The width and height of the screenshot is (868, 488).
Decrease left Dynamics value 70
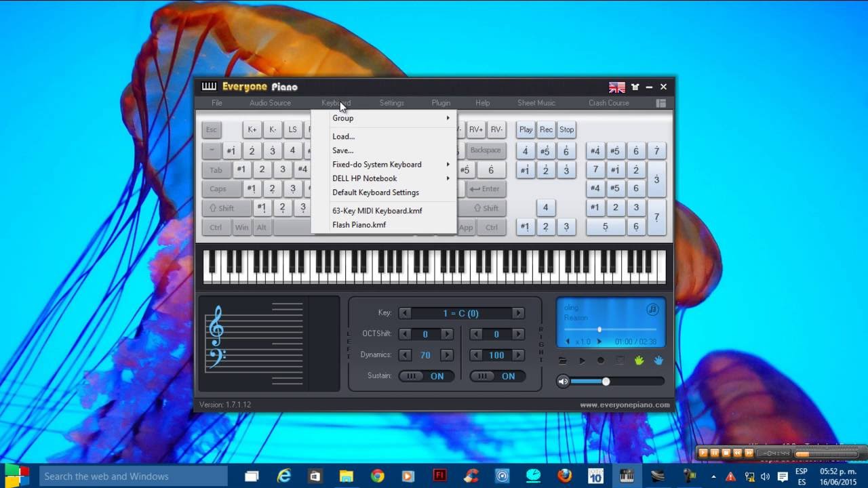(x=405, y=355)
